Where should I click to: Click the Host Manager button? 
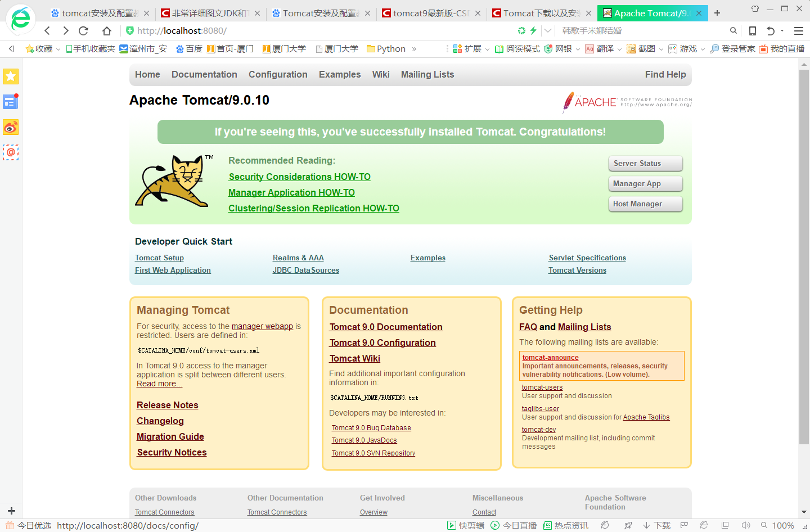click(x=645, y=204)
